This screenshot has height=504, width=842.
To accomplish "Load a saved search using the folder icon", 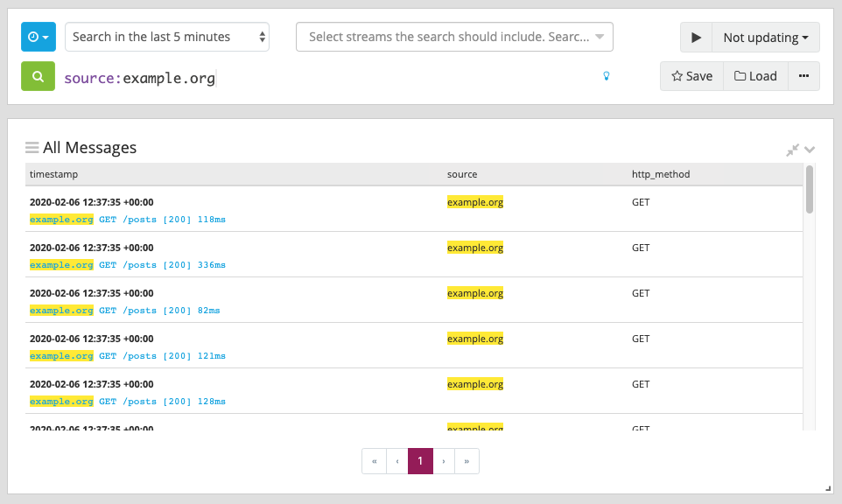I will pyautogui.click(x=754, y=76).
